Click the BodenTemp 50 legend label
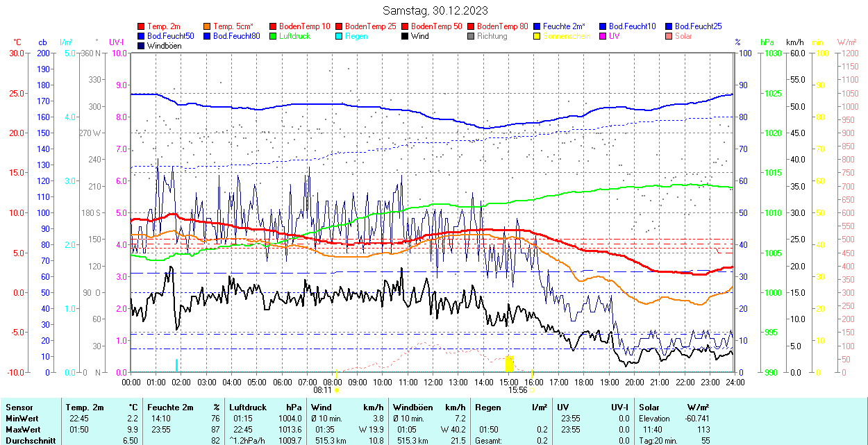 [x=437, y=26]
